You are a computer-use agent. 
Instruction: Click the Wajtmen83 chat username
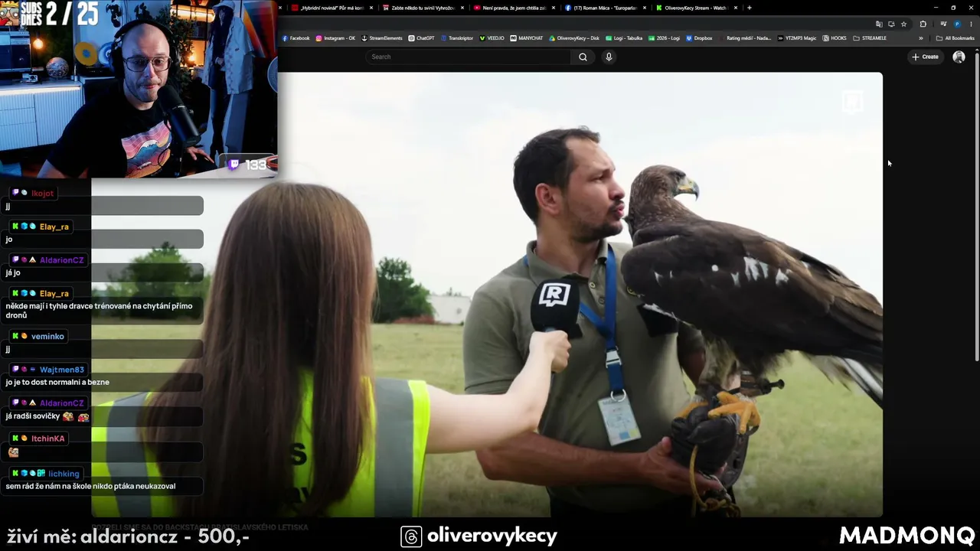(x=61, y=370)
